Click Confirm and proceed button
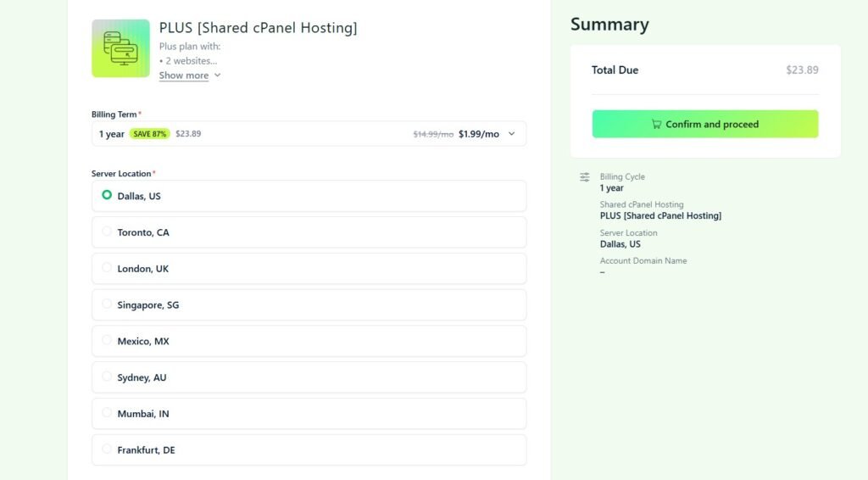Image resolution: width=868 pixels, height=480 pixels. coord(704,124)
